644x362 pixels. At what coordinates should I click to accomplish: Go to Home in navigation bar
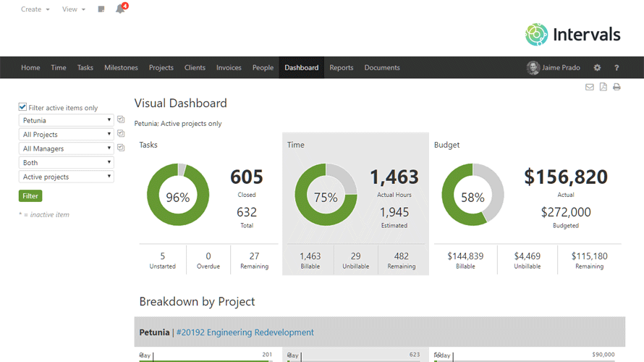(30, 68)
